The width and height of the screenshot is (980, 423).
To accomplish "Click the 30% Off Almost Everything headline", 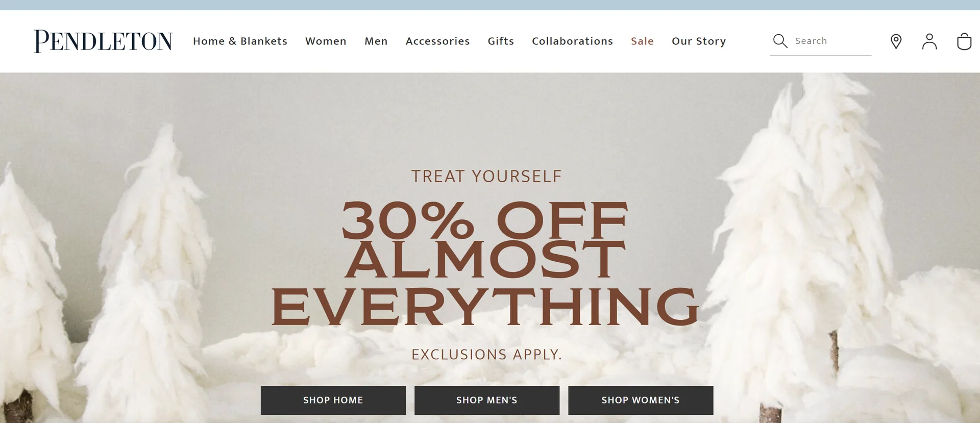I will pos(485,263).
